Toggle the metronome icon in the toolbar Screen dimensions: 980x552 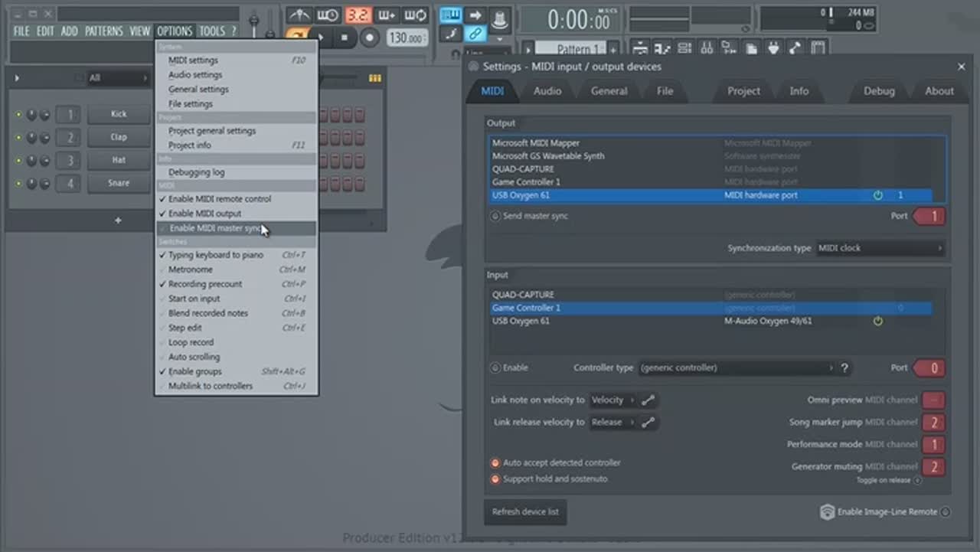pyautogui.click(x=299, y=15)
